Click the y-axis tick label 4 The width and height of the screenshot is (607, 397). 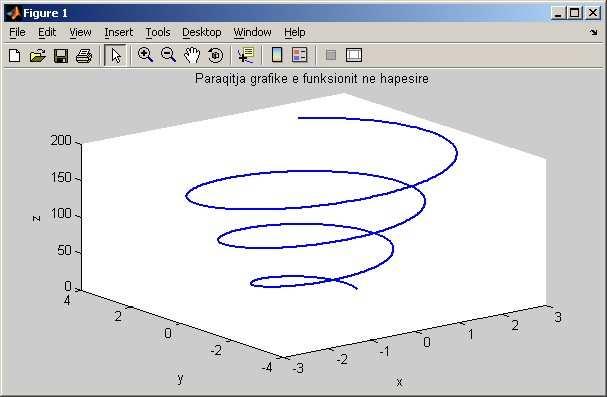67,300
